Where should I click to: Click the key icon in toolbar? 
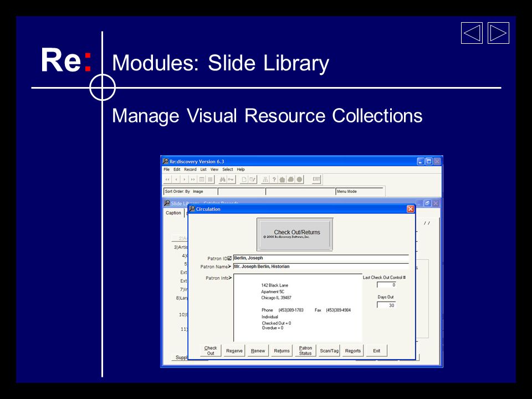(x=231, y=180)
